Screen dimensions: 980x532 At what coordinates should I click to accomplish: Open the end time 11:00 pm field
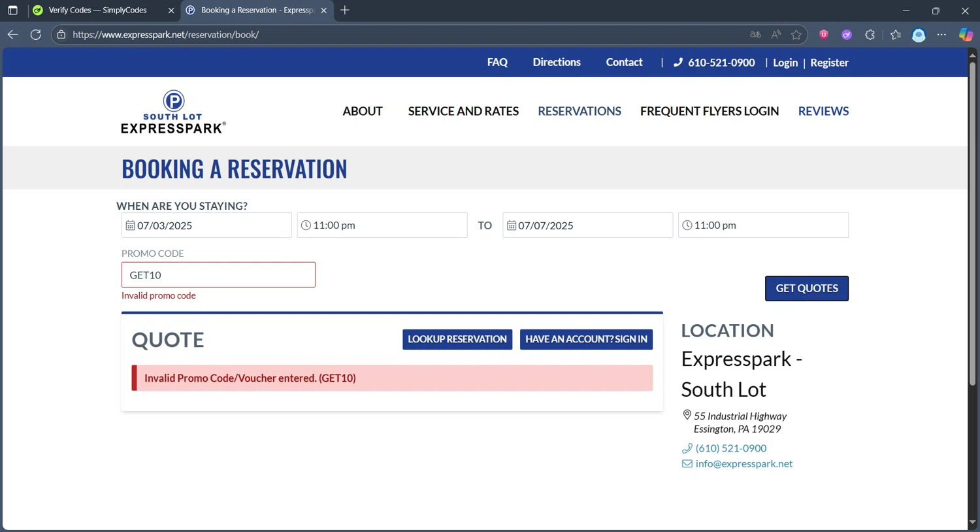tap(763, 225)
